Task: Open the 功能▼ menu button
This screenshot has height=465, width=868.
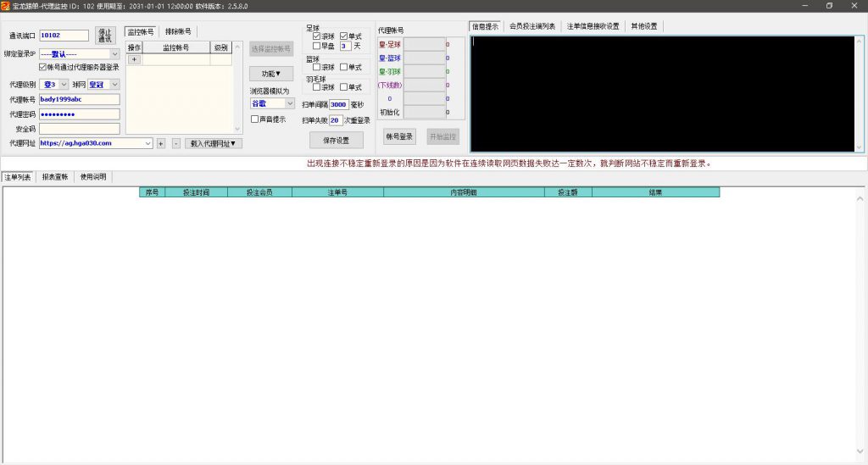Action: coord(271,74)
